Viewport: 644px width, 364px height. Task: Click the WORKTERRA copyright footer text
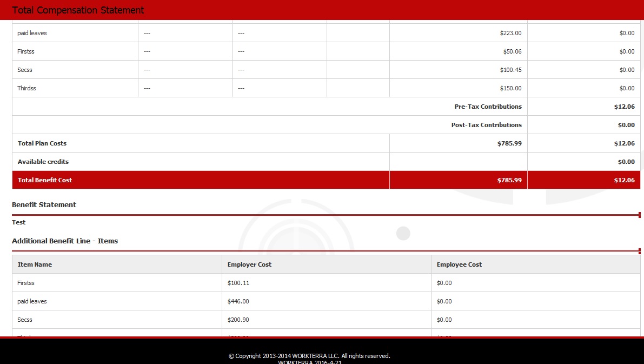click(x=309, y=356)
